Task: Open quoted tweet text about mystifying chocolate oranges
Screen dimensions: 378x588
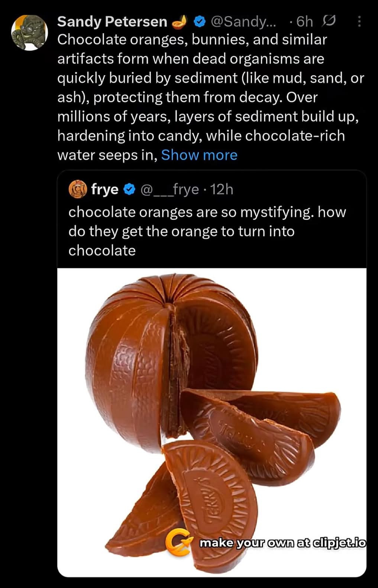Action: coord(207,231)
